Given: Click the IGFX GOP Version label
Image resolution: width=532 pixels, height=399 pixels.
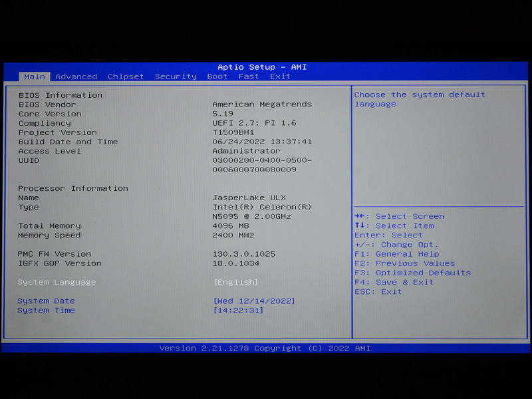Looking at the screenshot, I should 60,263.
